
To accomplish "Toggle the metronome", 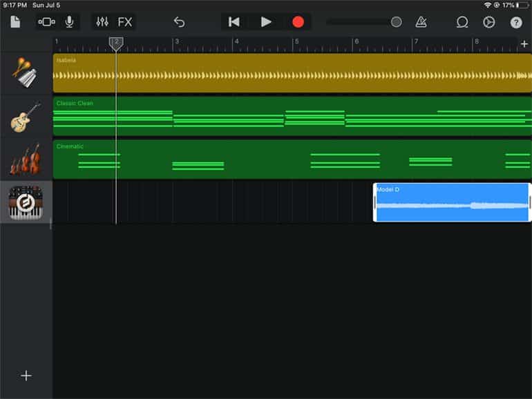I will coord(421,22).
